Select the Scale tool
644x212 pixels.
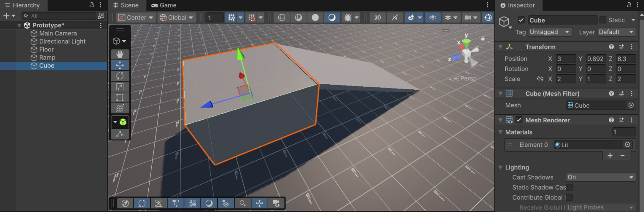(x=120, y=87)
